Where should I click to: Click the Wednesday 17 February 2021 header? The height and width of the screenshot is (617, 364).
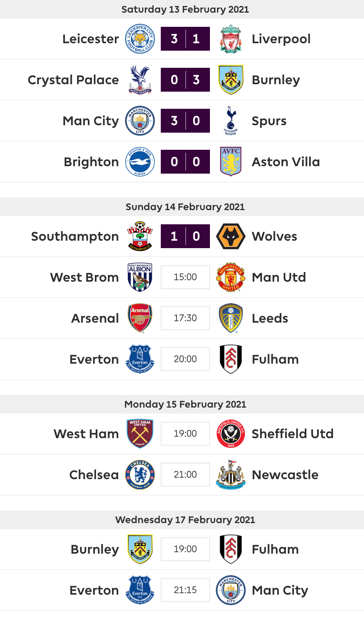185,520
